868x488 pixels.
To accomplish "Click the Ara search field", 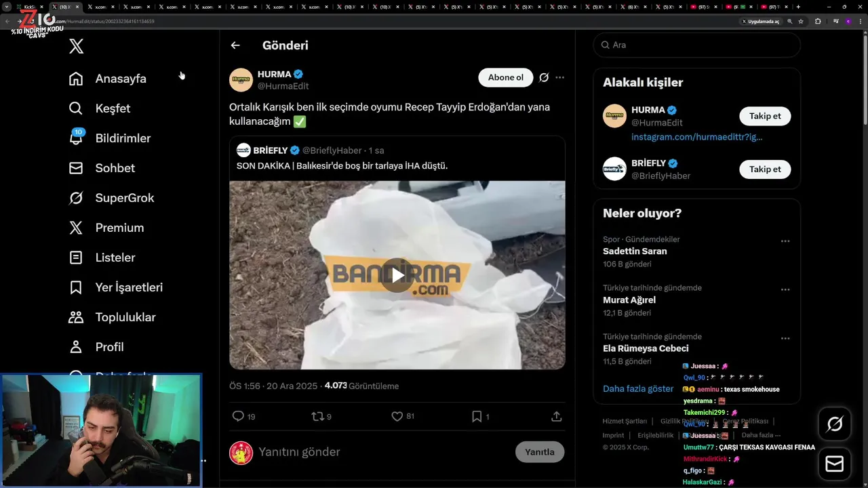I will point(697,45).
